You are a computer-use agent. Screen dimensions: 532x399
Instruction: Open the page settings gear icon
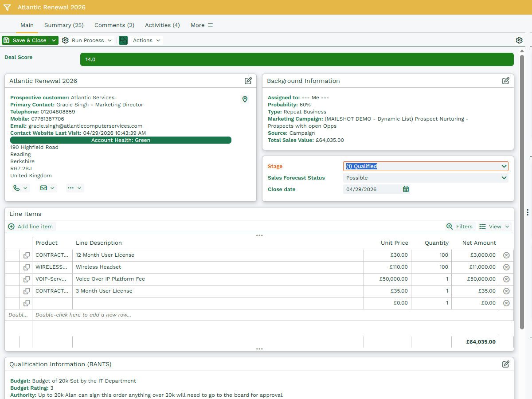tap(519, 40)
